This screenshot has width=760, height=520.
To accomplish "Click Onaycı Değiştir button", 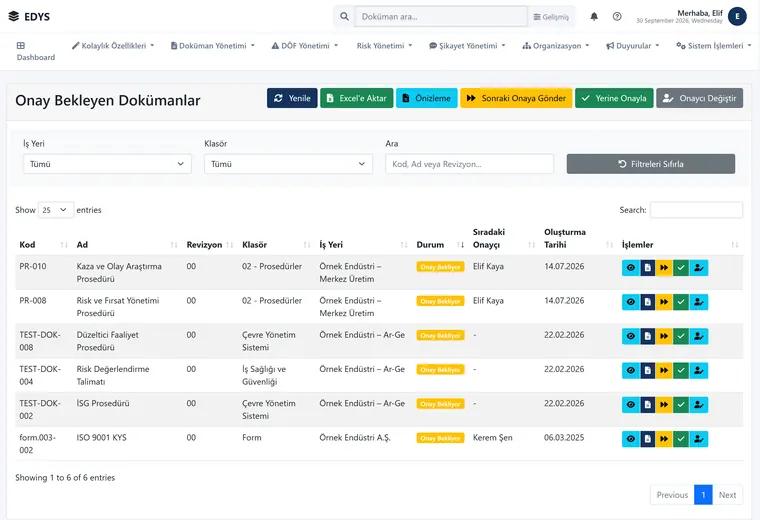I will (x=699, y=98).
